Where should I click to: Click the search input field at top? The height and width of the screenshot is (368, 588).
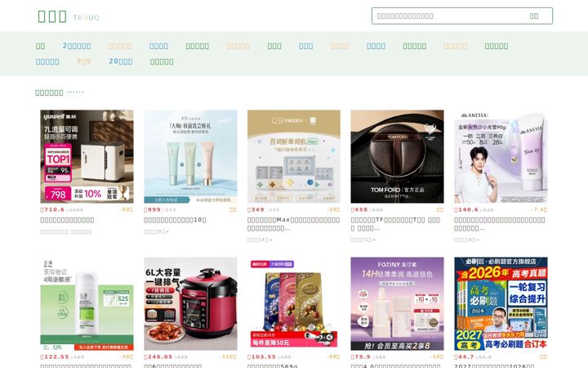[x=443, y=16]
